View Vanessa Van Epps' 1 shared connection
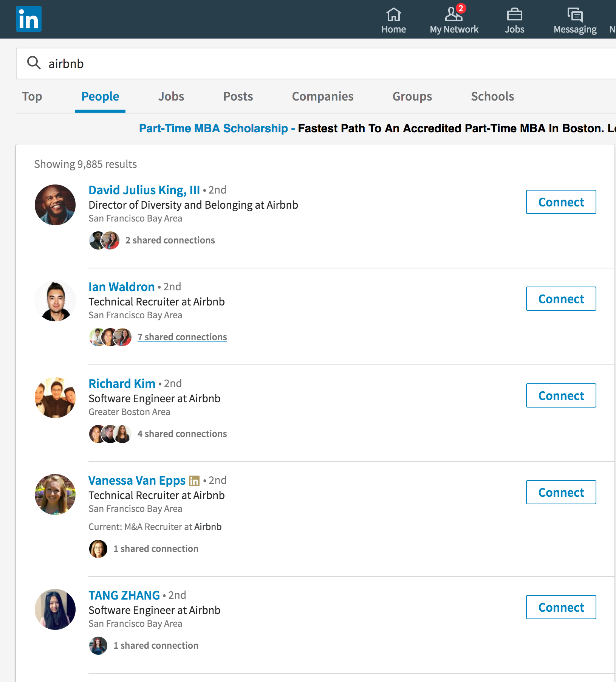The height and width of the screenshot is (682, 616). click(156, 549)
